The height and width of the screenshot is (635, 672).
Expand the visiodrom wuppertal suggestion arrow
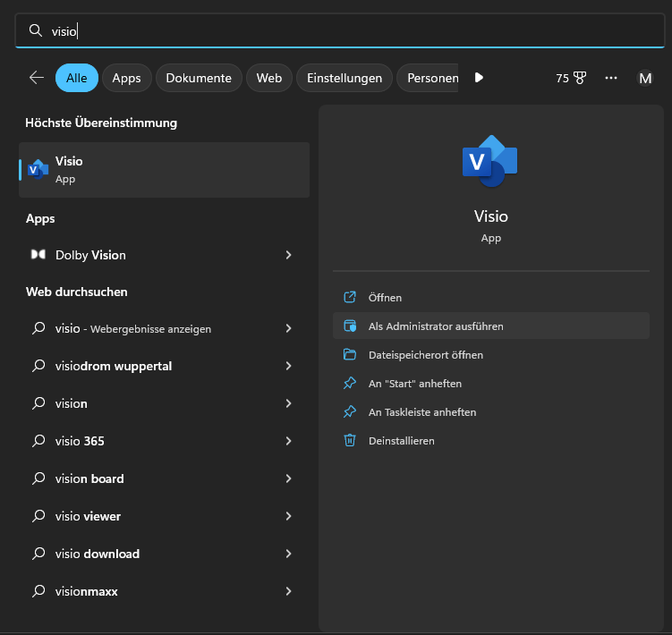[288, 366]
